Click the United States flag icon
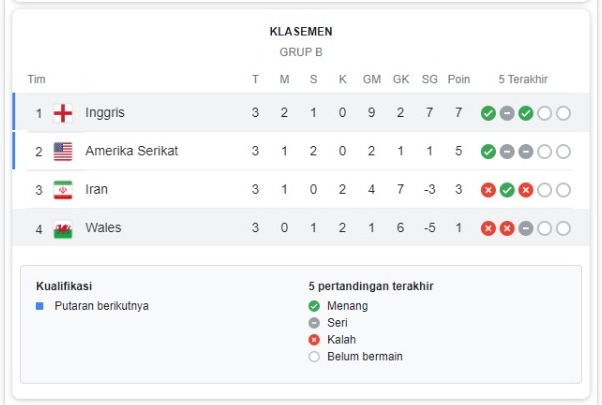This screenshot has width=602, height=405. pyautogui.click(x=63, y=151)
